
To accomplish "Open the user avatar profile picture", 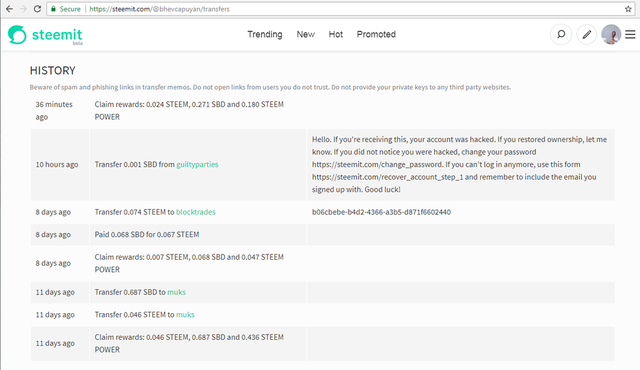I will pos(611,34).
